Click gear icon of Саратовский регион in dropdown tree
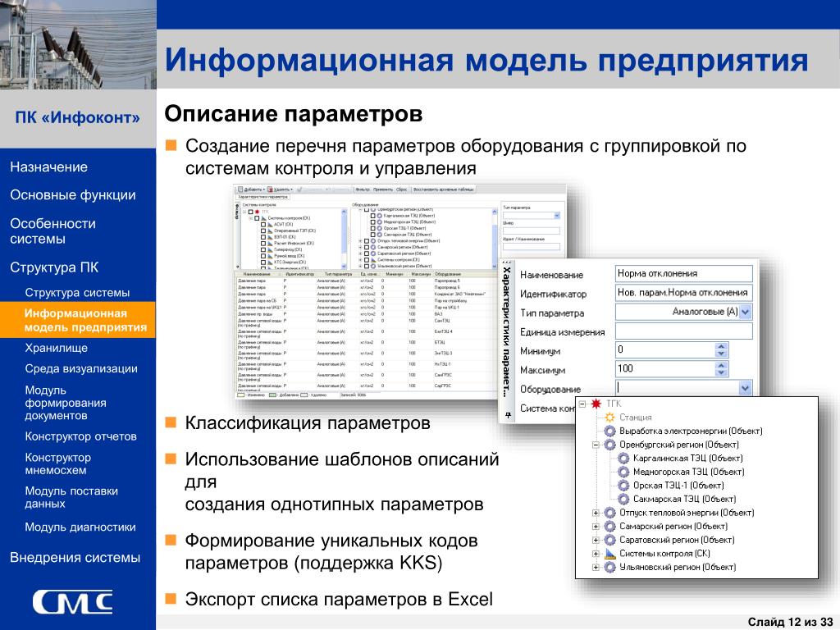Screen dimensions: 840x630 pyautogui.click(x=609, y=540)
